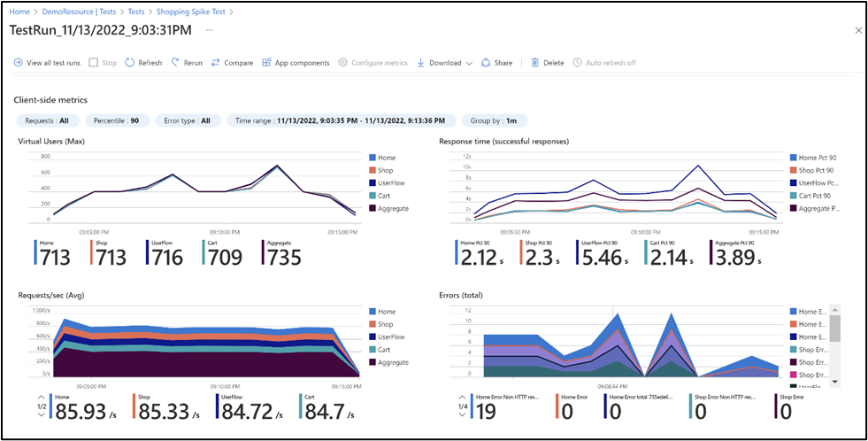The width and height of the screenshot is (868, 441).
Task: Click up arrow of Errors legend scrollbar
Action: pyautogui.click(x=833, y=308)
